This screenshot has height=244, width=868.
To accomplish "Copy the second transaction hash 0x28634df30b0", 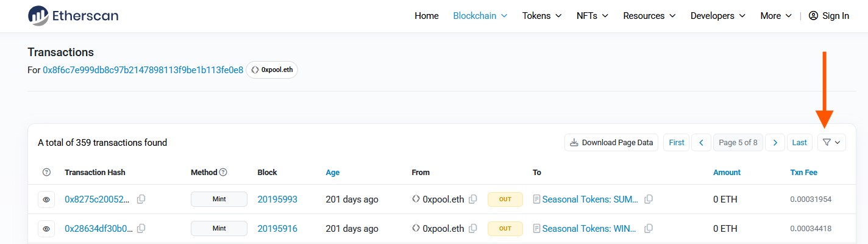I will pos(141,229).
